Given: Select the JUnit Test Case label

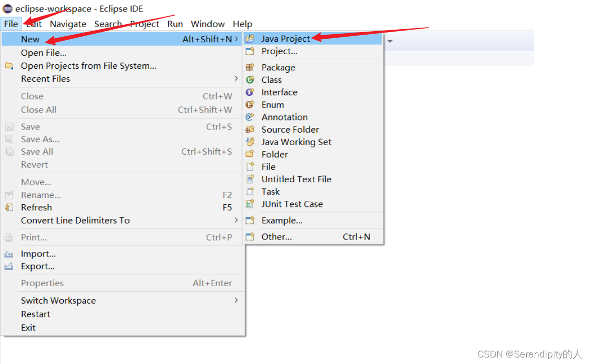Looking at the screenshot, I should pyautogui.click(x=292, y=204).
